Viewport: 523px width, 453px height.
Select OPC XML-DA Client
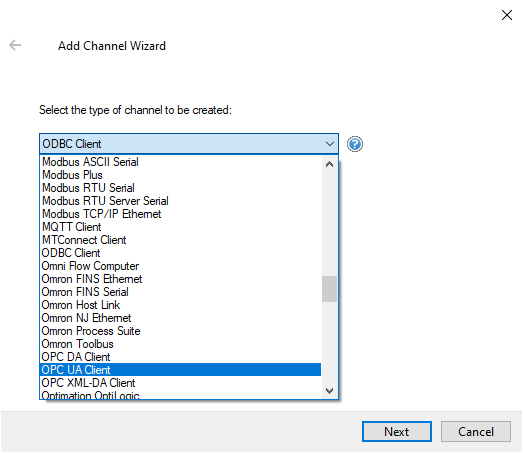point(180,383)
